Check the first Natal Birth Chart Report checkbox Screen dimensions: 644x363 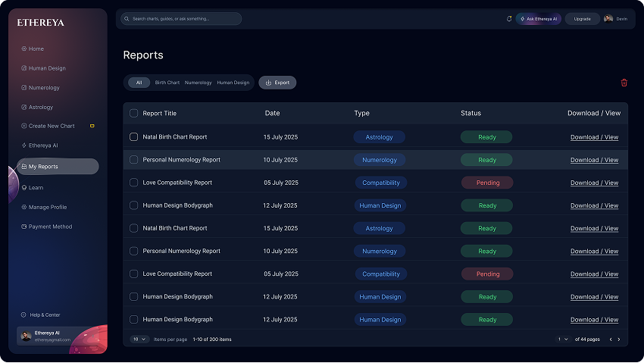(x=134, y=136)
